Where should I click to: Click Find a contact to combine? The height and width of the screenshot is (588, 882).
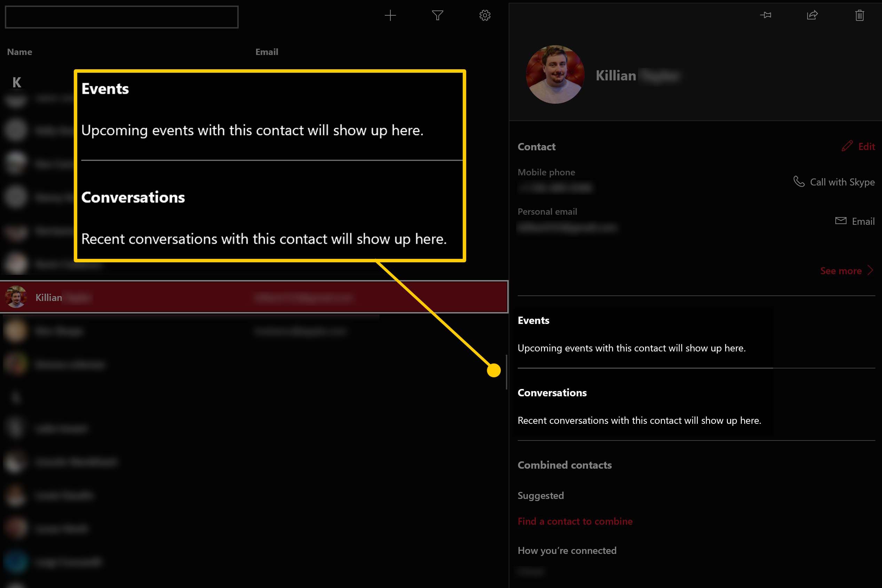(575, 522)
